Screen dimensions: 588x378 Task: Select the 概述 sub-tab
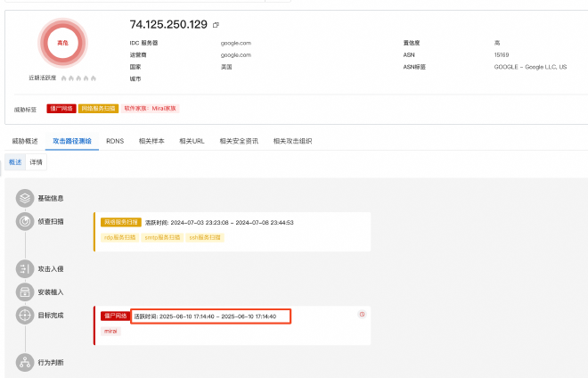coord(14,162)
